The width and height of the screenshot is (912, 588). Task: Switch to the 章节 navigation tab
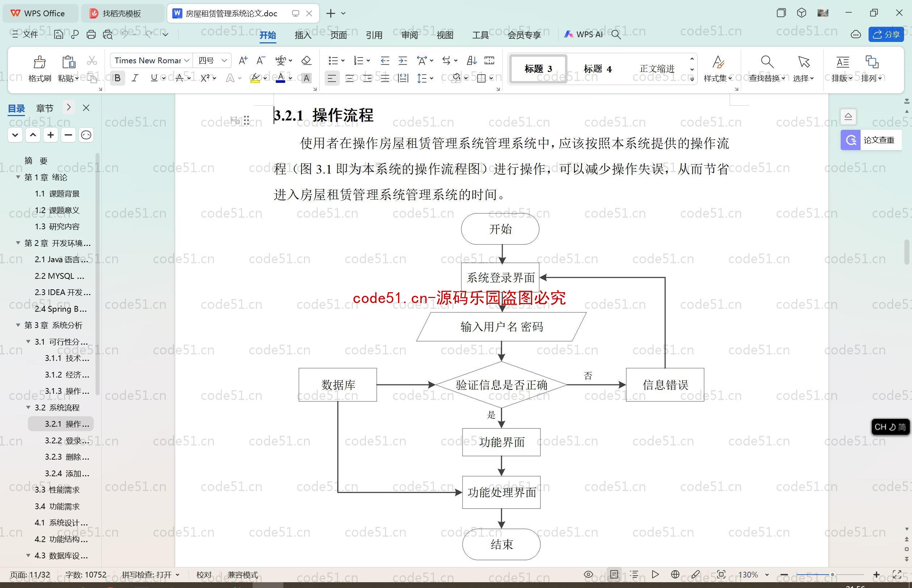point(45,108)
